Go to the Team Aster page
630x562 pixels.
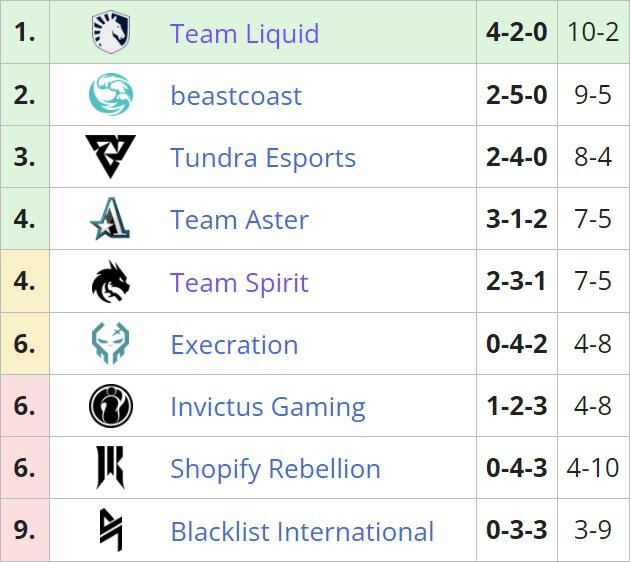pos(239,220)
